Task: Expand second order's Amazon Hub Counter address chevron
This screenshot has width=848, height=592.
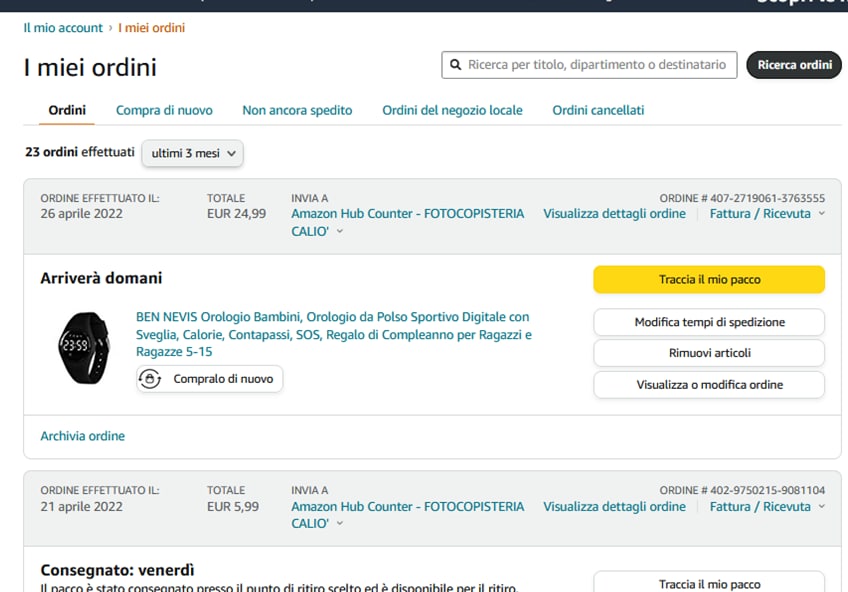Action: (340, 525)
